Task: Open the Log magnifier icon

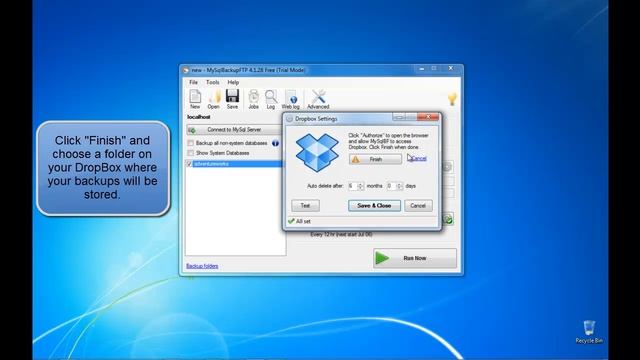Action: pyautogui.click(x=271, y=99)
